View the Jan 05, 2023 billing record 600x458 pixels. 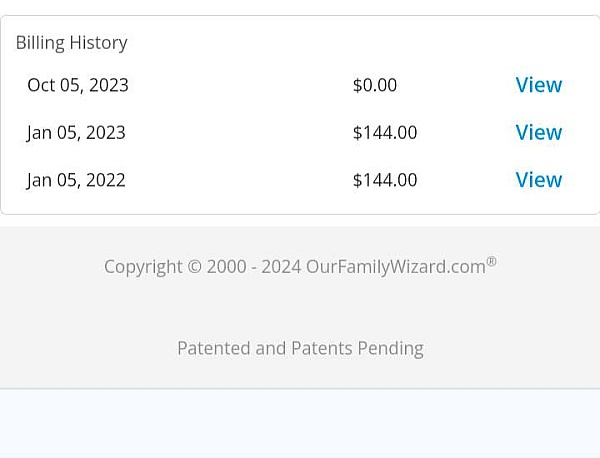538,132
